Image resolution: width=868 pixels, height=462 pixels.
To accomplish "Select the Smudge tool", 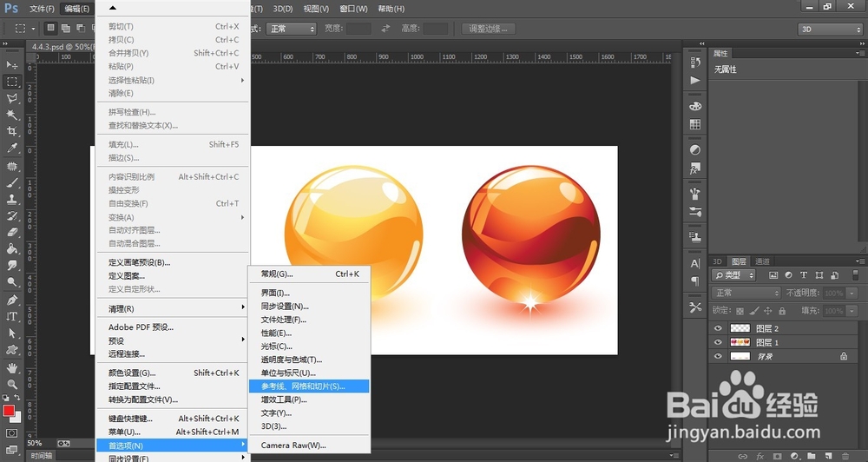I will pyautogui.click(x=11, y=266).
